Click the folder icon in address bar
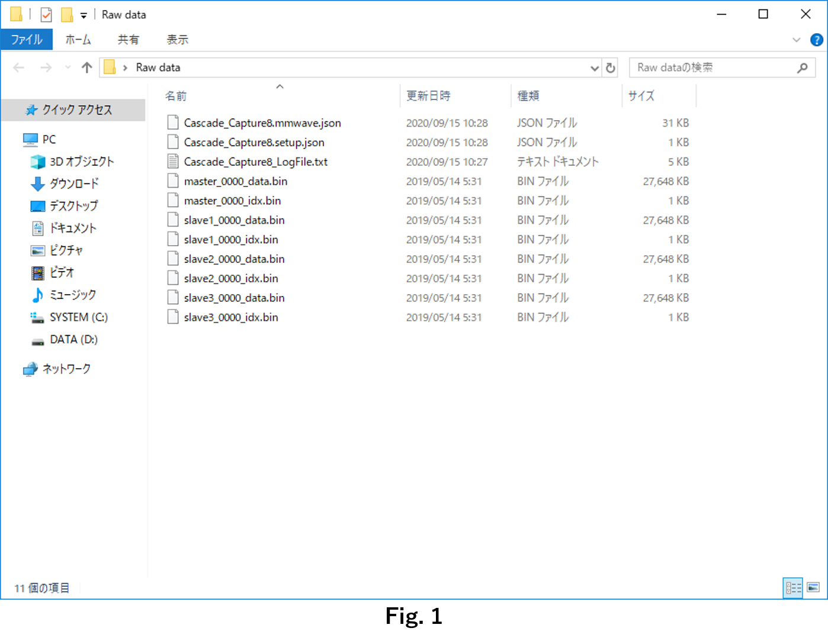The height and width of the screenshot is (644, 828). click(110, 67)
